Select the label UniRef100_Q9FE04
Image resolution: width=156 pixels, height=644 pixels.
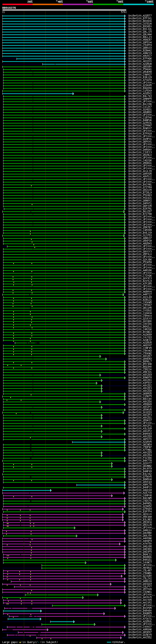140,42
